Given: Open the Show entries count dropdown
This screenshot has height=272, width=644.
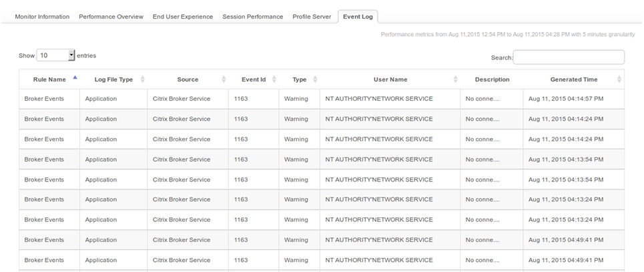Looking at the screenshot, I should coord(56,56).
